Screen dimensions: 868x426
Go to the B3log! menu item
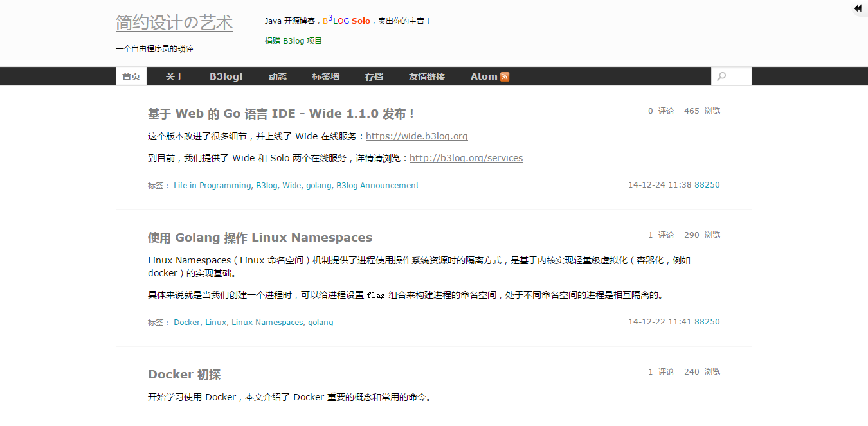226,76
